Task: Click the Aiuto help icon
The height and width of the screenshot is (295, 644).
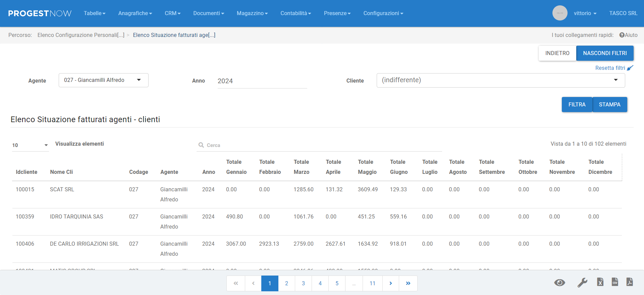Action: 622,35
